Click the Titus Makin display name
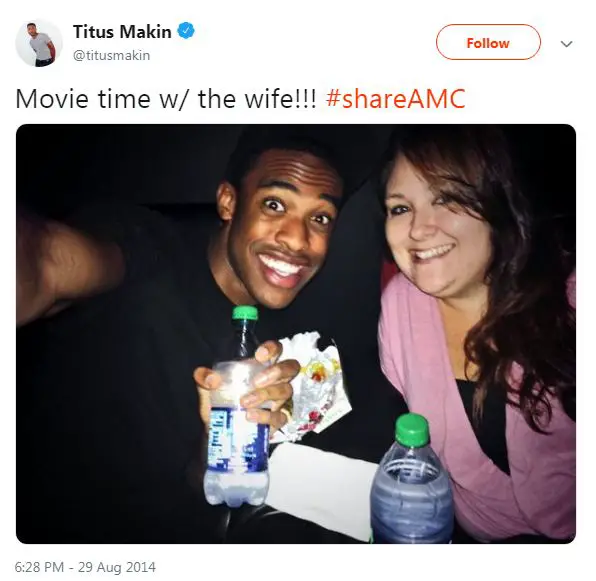The height and width of the screenshot is (581, 596). 122,32
